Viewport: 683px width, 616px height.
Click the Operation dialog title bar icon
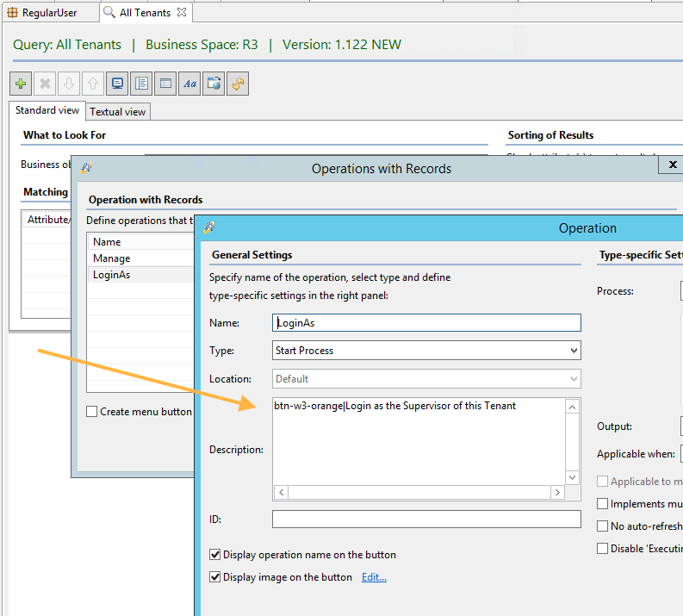pyautogui.click(x=209, y=227)
